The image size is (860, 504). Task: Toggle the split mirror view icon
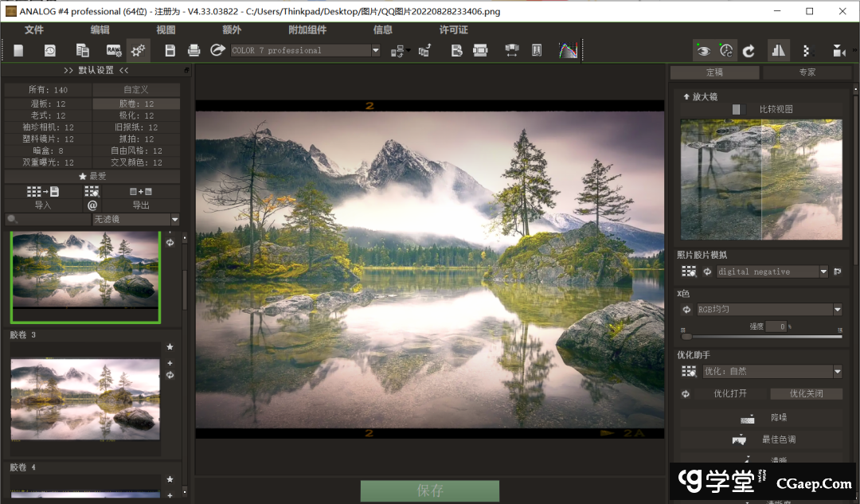click(778, 50)
